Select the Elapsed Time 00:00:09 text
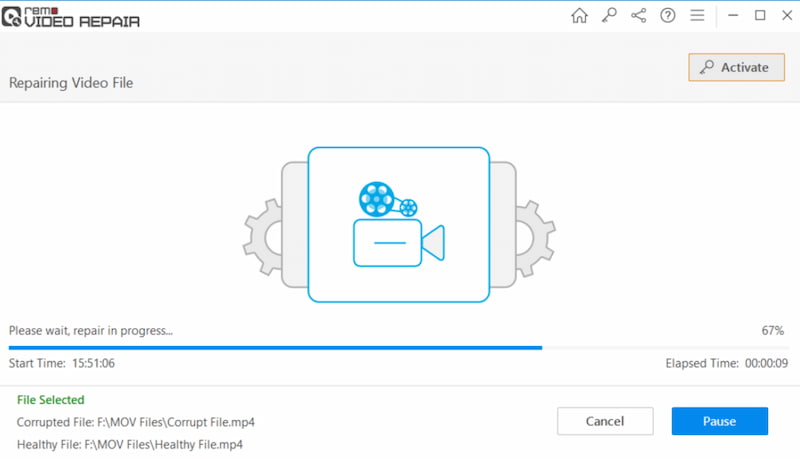Screen dimensions: 800x459 coord(727,363)
